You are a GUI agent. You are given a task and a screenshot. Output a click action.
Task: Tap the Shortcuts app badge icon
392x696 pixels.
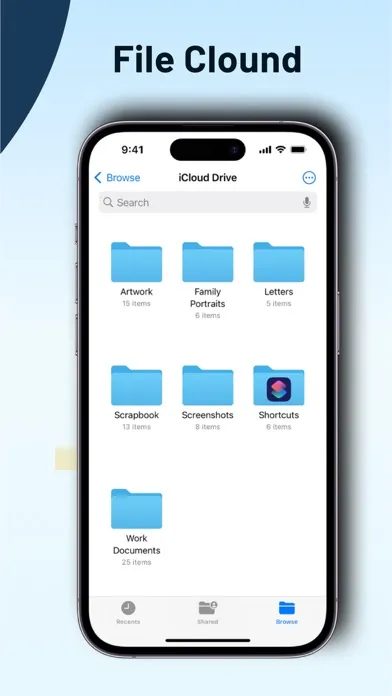tap(279, 389)
